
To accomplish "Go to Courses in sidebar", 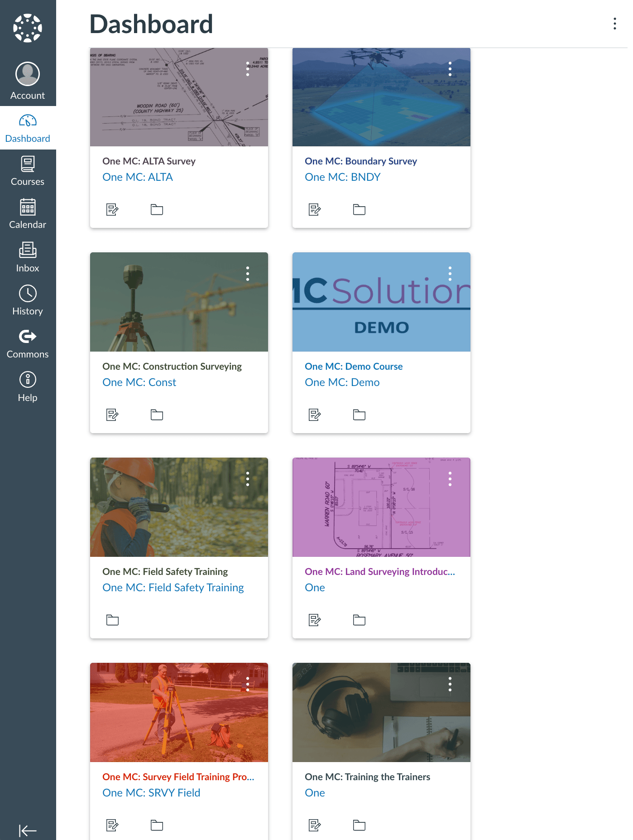I will 28,171.
